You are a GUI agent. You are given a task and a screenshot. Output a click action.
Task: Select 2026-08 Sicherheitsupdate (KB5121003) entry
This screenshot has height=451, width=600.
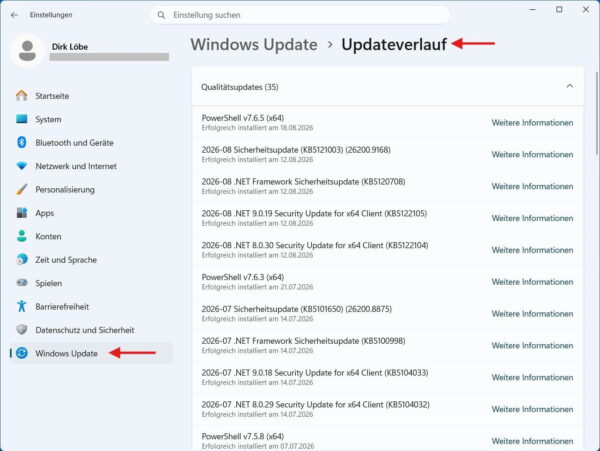(388, 155)
